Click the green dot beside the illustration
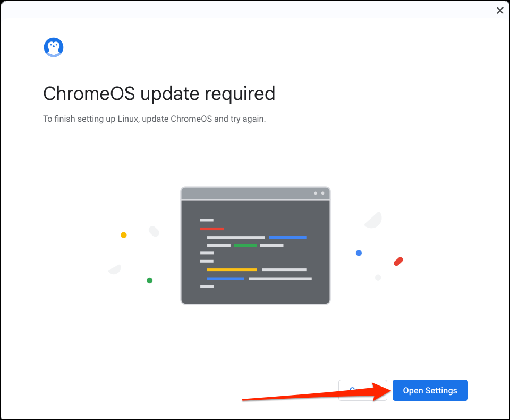The height and width of the screenshot is (420, 510). pyautogui.click(x=150, y=280)
